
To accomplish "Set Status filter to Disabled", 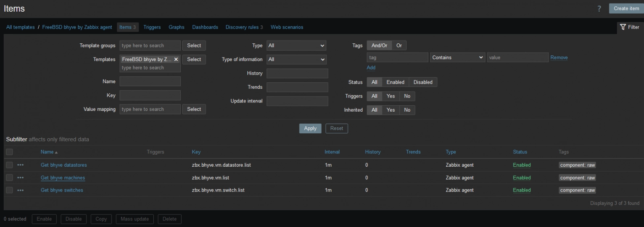I will [423, 82].
